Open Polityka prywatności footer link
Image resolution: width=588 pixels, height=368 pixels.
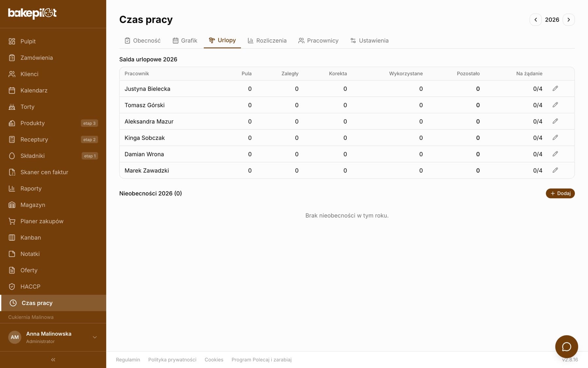click(172, 359)
